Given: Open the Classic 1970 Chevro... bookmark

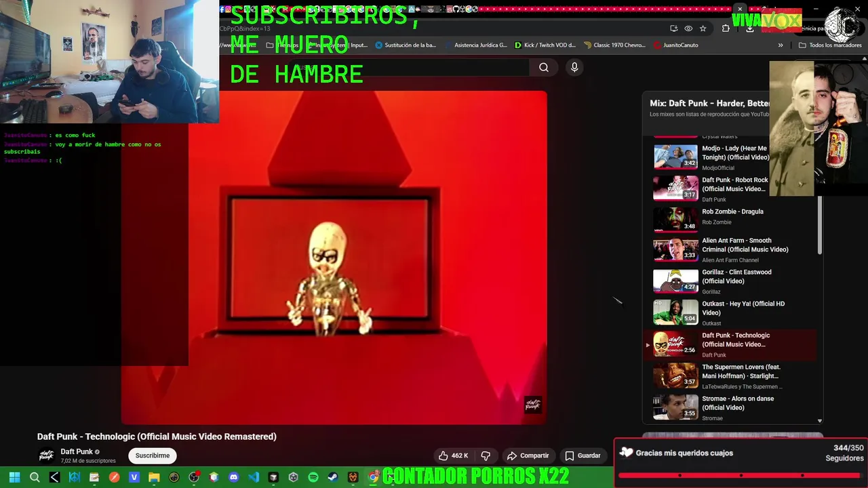Looking at the screenshot, I should 615,45.
